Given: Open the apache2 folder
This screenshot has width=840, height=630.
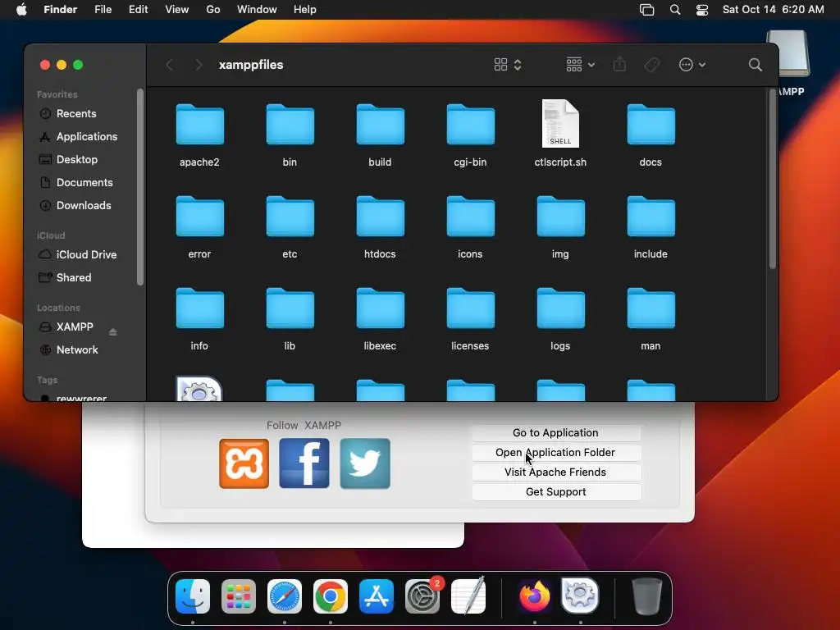Looking at the screenshot, I should click(x=199, y=125).
